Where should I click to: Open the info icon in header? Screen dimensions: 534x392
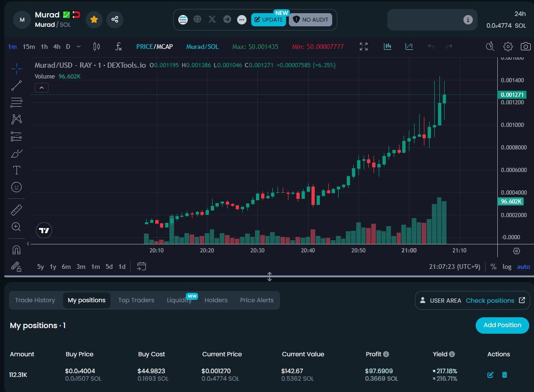click(468, 20)
